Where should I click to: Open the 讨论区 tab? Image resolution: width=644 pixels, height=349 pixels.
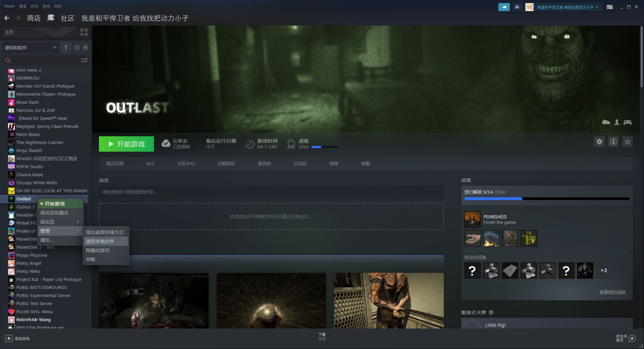[300, 164]
